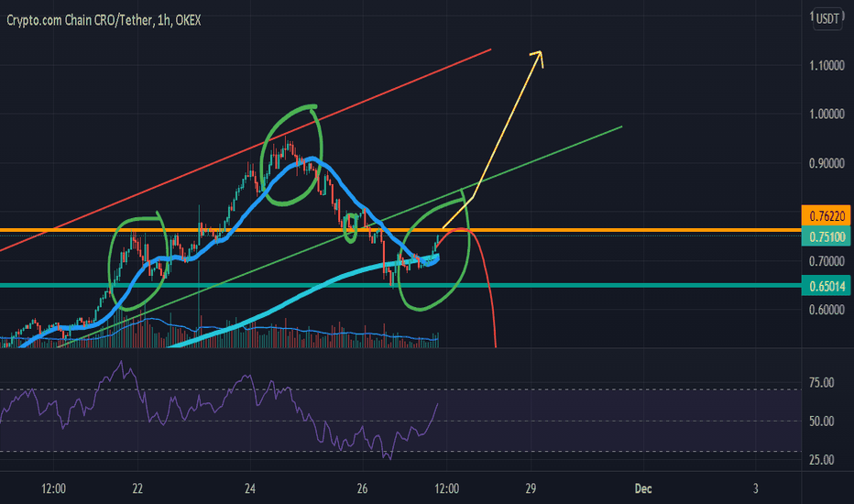
Task: Click the 0.70000 price axis value
Action: (827, 261)
